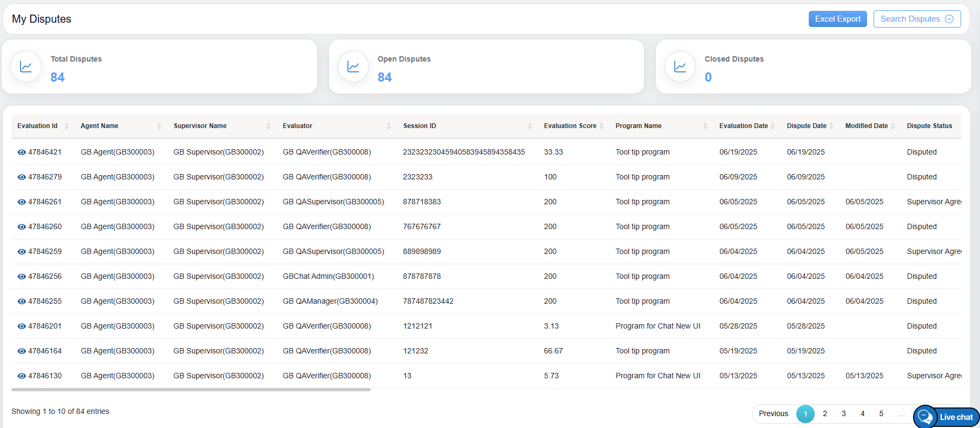Screen dimensions: 980x428
Task: Expand the Search Disputes dropdown
Action: click(917, 19)
